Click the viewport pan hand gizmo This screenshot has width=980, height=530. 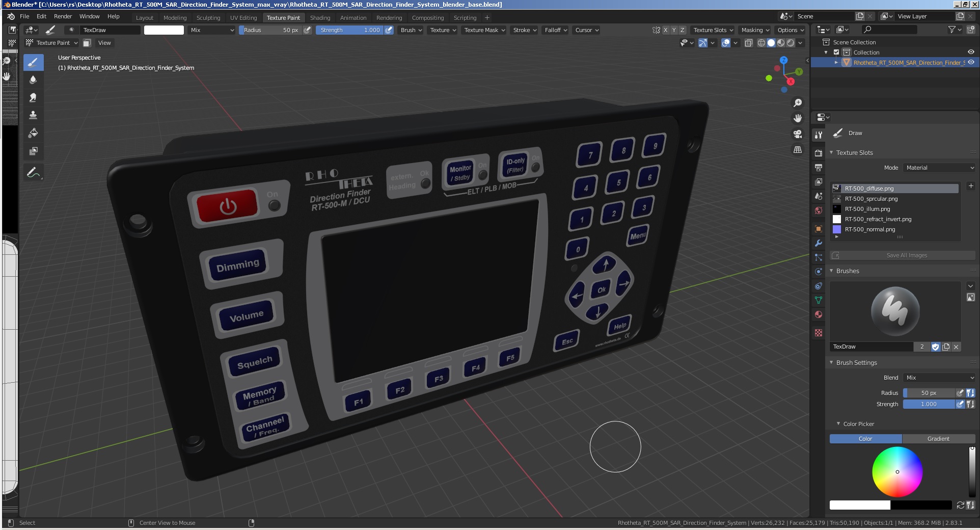tap(798, 118)
